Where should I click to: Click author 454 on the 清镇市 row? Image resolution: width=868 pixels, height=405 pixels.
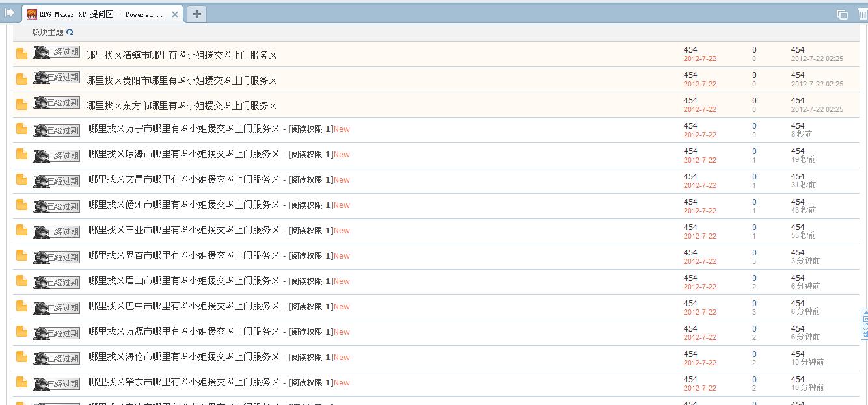point(690,50)
